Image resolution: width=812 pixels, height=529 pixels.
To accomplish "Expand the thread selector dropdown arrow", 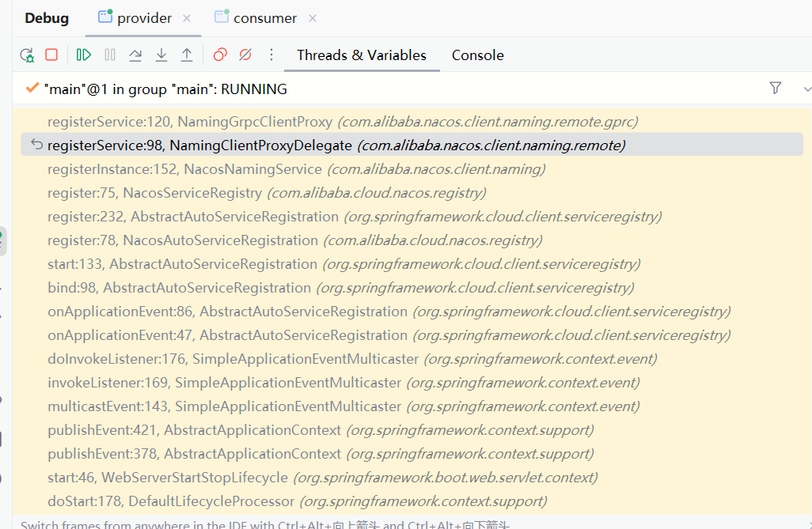I will (806, 89).
